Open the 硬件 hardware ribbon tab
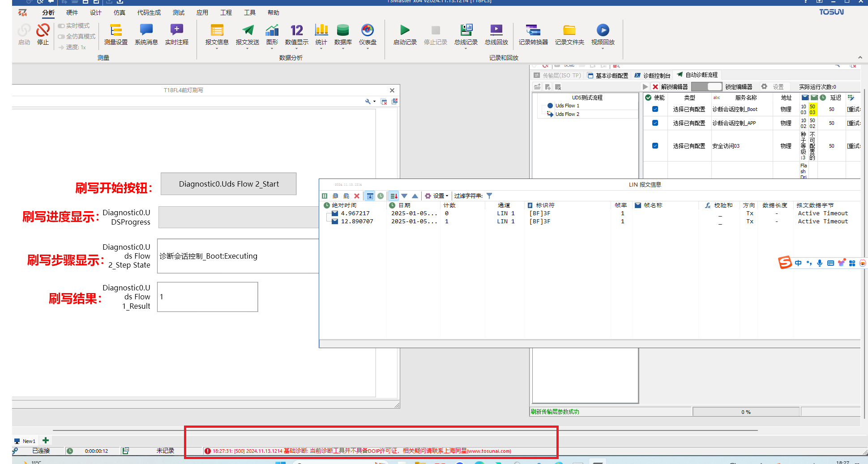The height and width of the screenshot is (464, 868). click(x=72, y=13)
